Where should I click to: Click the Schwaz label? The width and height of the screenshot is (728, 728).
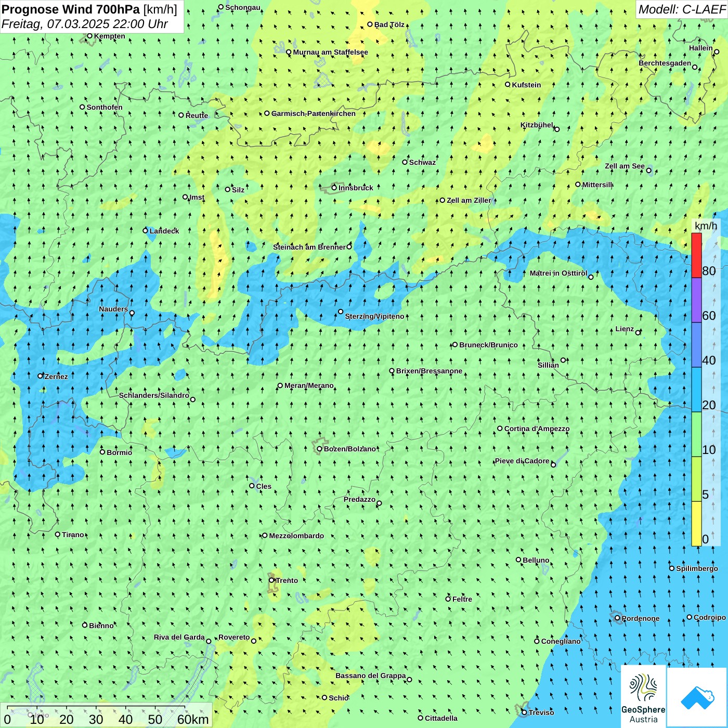coord(422,162)
